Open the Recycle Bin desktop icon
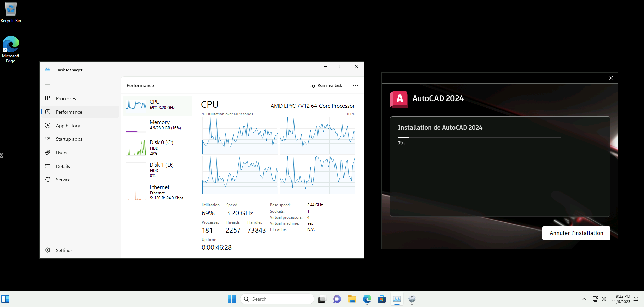This screenshot has width=644, height=307. click(11, 12)
